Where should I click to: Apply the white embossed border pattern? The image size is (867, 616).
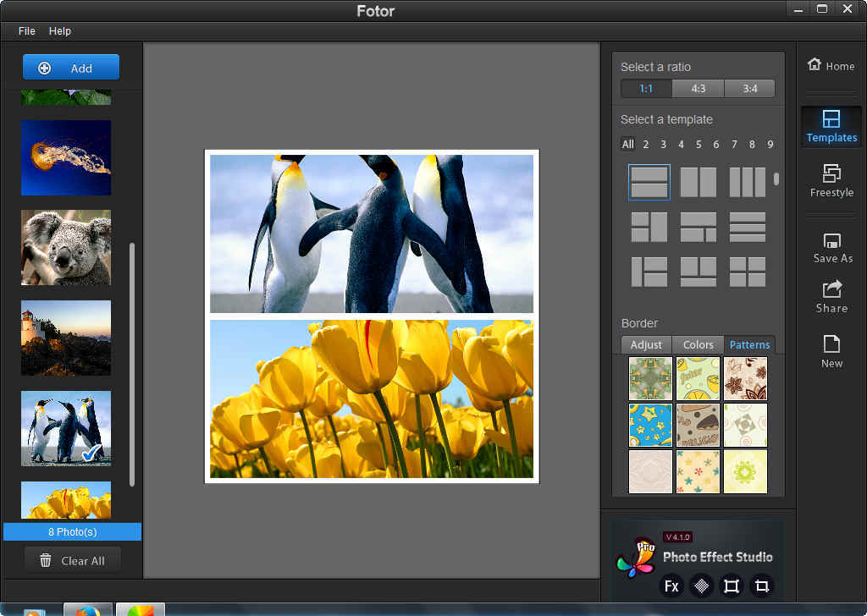[650, 471]
